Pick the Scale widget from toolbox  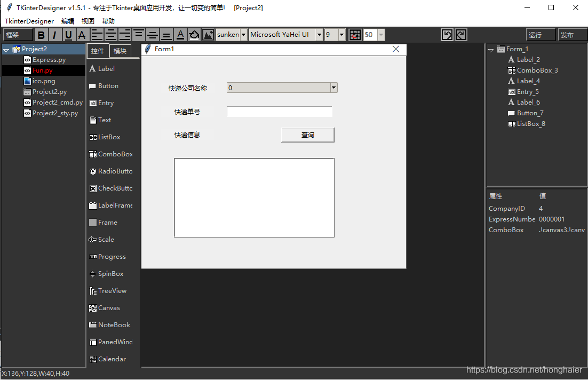(101, 240)
